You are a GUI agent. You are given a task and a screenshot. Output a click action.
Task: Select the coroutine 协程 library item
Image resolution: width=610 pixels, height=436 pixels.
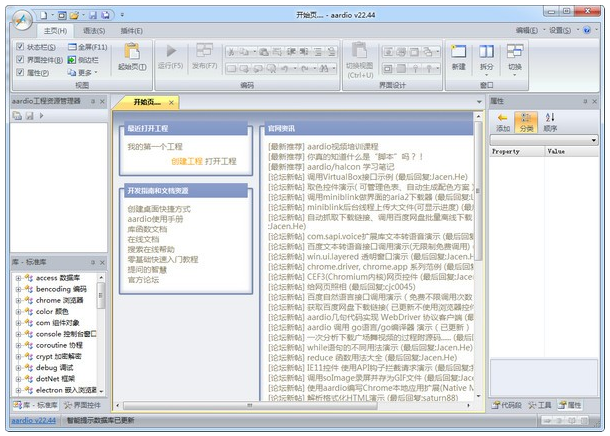(59, 345)
